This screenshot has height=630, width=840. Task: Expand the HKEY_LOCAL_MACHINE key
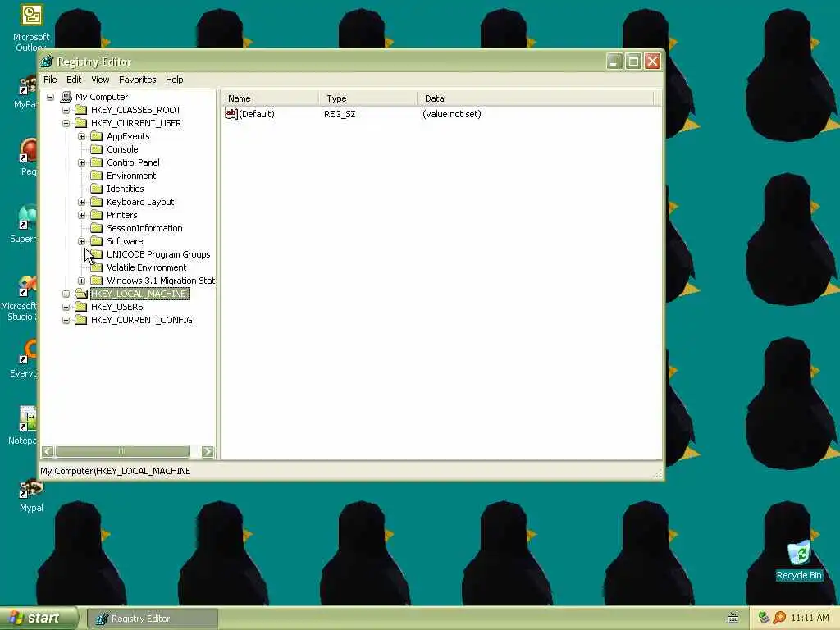[x=66, y=294]
